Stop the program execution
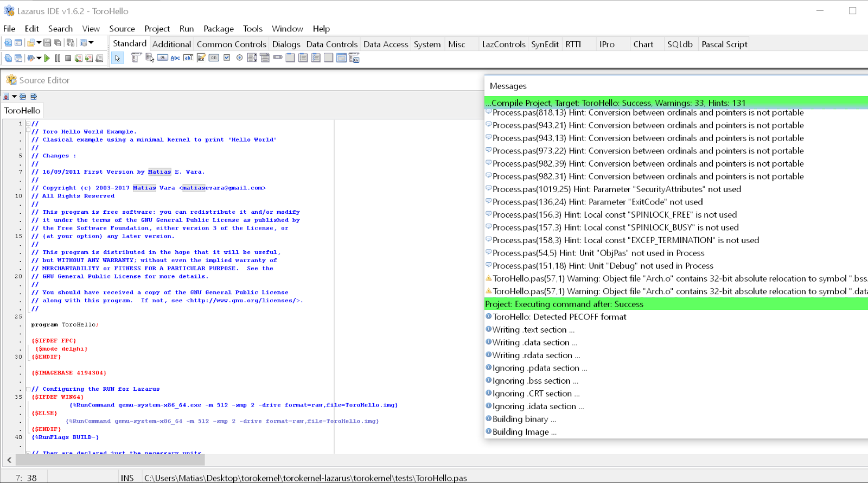 (x=68, y=58)
